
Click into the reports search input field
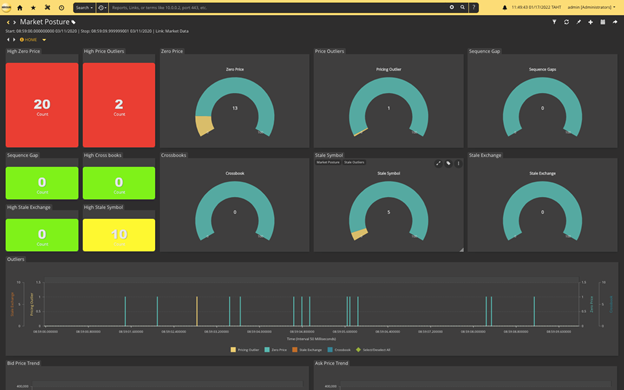279,8
